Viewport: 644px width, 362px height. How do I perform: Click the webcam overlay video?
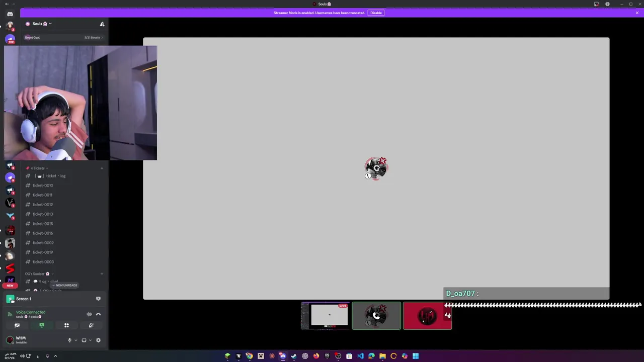click(80, 103)
